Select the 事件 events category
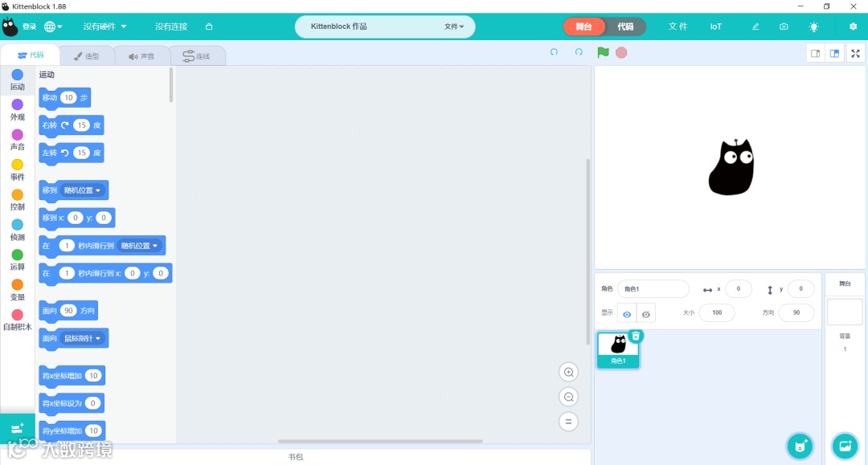The image size is (868, 465). click(x=17, y=170)
